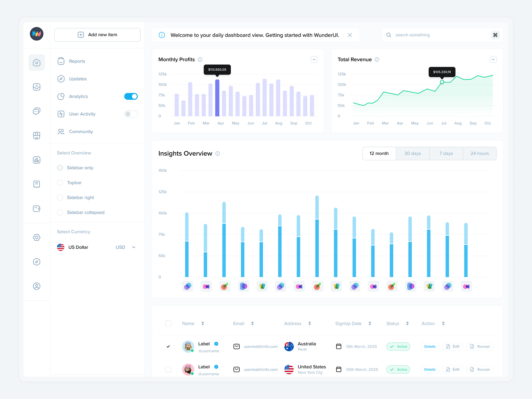Open the storefront icon in the sidebar
This screenshot has height=399, width=532.
(x=37, y=135)
